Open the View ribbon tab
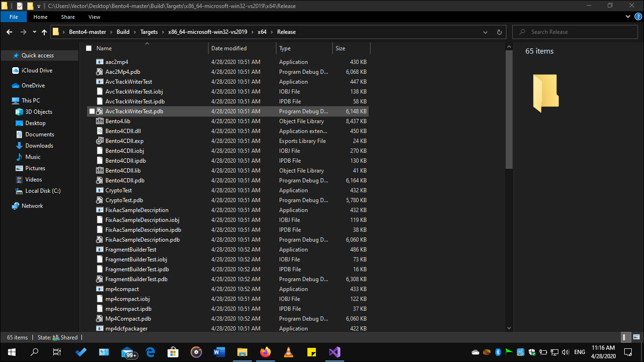 click(x=94, y=17)
